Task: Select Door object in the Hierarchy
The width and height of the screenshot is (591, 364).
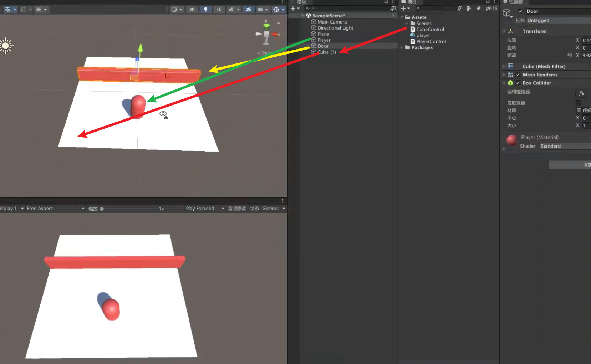Action: 323,46
